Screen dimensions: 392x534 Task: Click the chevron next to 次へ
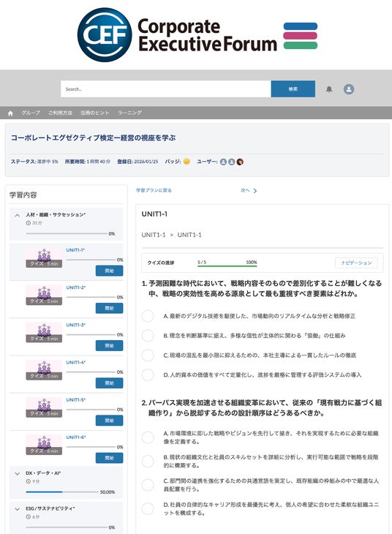255,191
